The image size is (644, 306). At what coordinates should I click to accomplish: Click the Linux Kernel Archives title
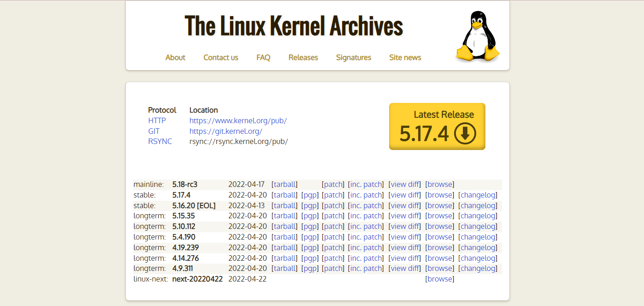[x=293, y=26]
